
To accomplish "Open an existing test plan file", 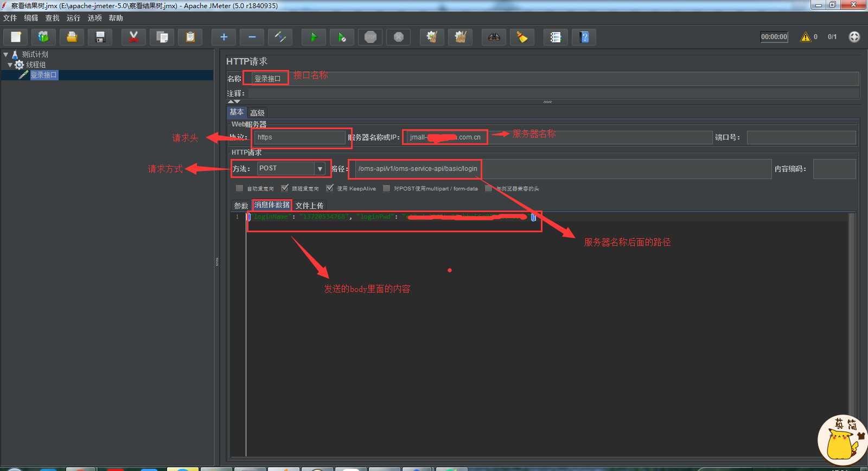I will point(72,37).
